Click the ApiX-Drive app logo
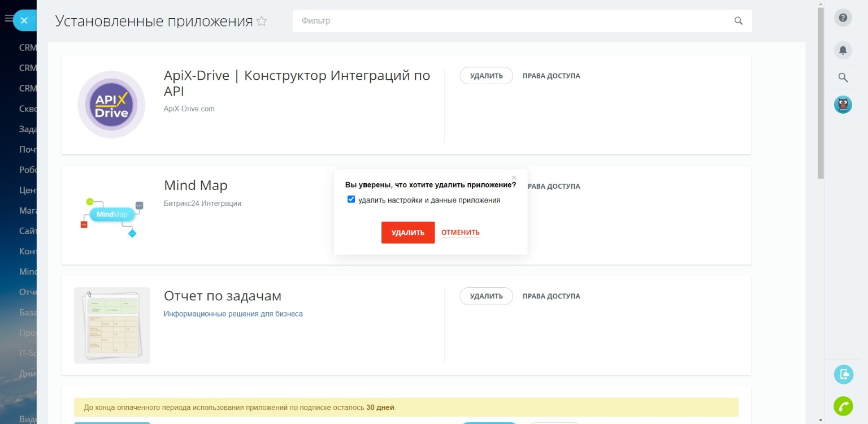 [111, 105]
